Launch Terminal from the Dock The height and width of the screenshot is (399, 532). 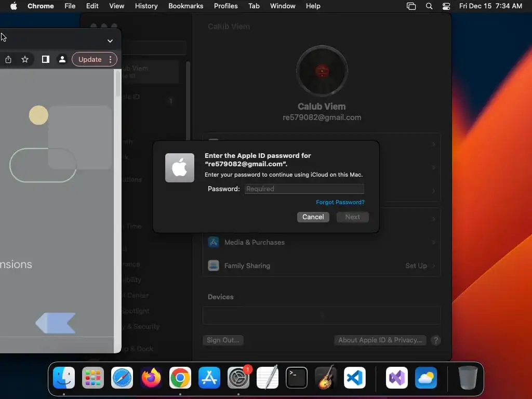click(297, 378)
